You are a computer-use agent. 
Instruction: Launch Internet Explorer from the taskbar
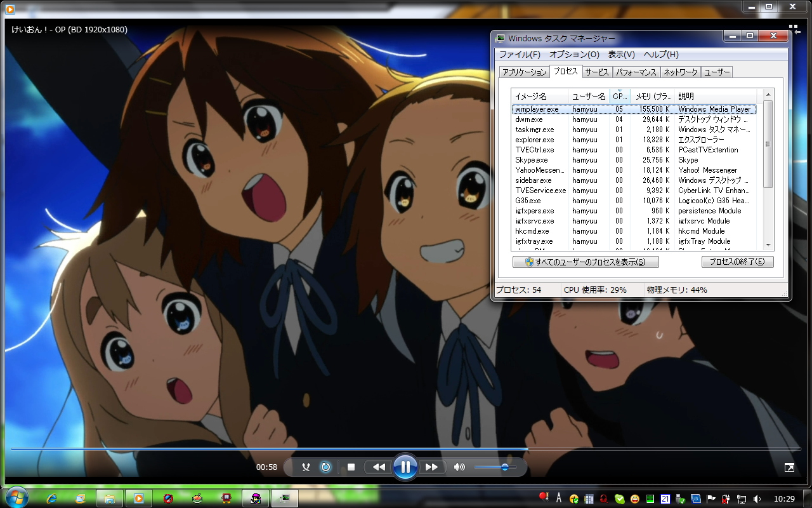tap(52, 498)
